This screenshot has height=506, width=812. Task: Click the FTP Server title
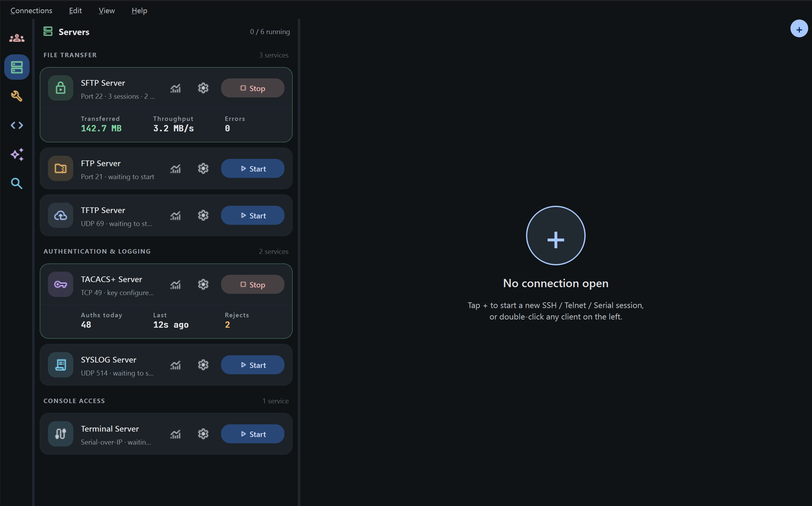100,163
